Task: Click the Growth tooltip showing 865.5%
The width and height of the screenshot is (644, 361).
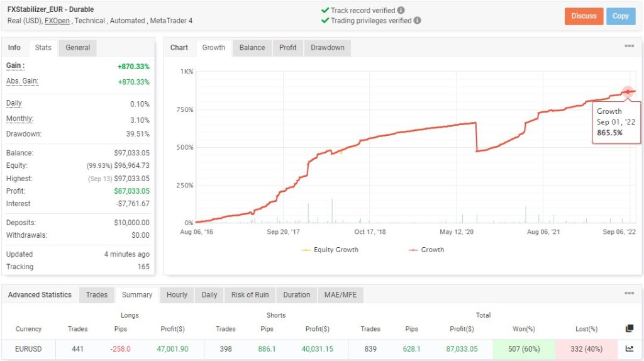Action: point(616,122)
